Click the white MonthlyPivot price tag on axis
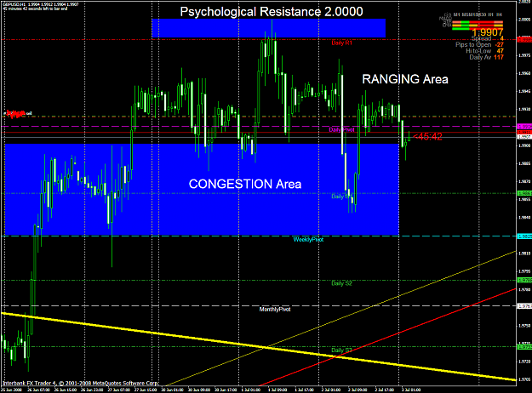 click(x=523, y=306)
